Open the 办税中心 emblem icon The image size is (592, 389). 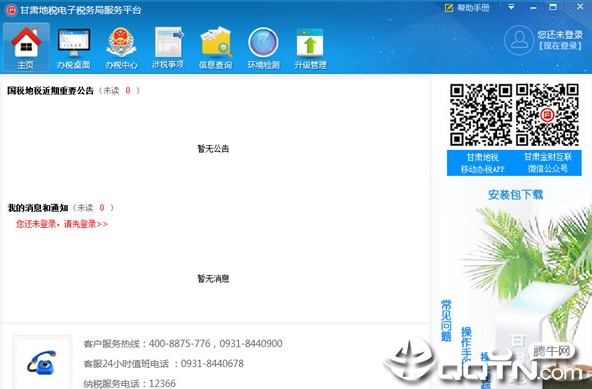click(121, 47)
